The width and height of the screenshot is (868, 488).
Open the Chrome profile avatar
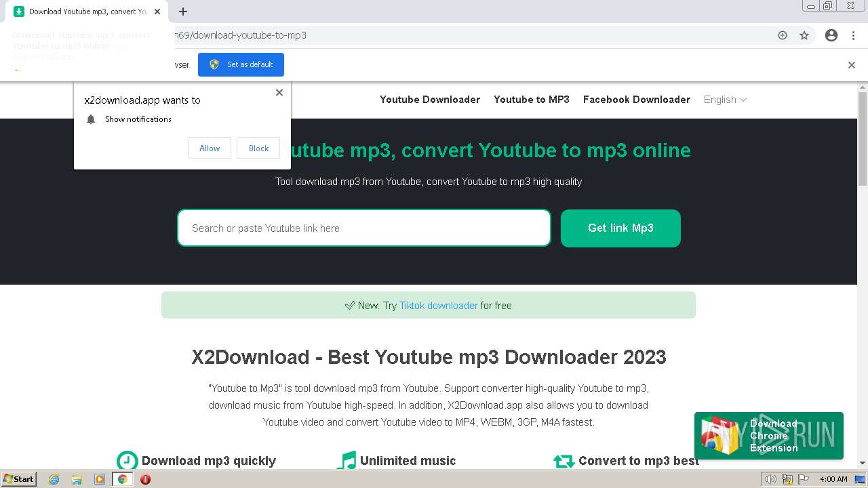click(x=831, y=35)
